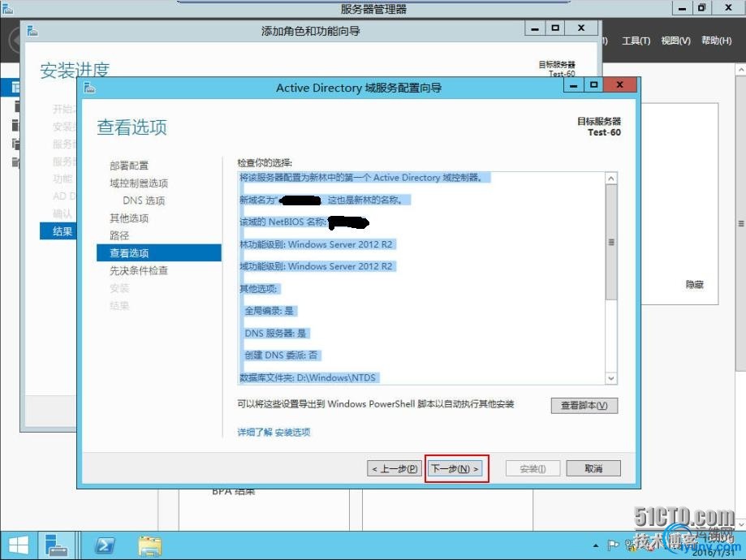Click Server Manager dashboard sidebar icon

(x=15, y=88)
